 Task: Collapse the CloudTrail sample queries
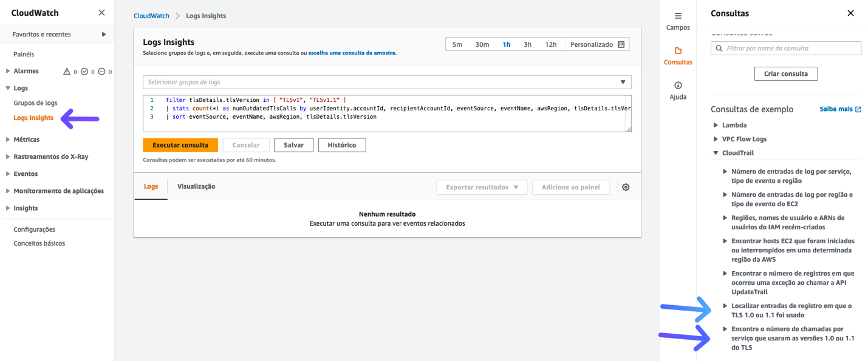tap(716, 153)
